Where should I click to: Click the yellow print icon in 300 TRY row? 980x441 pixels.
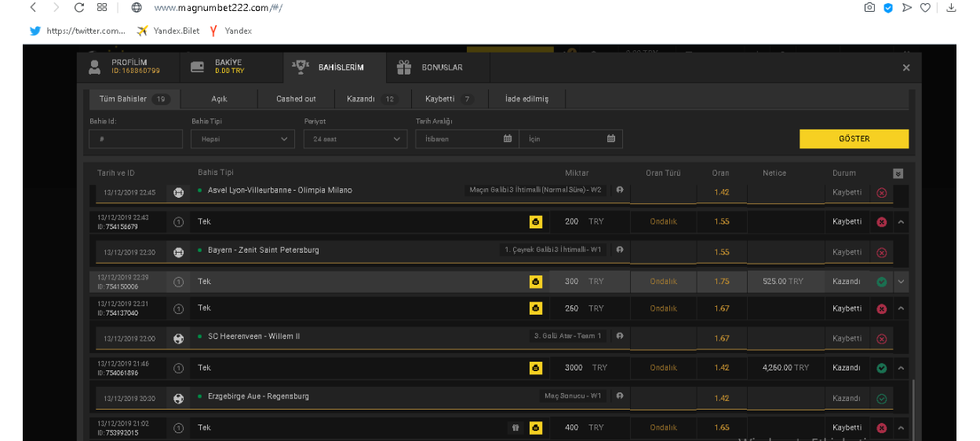(536, 282)
